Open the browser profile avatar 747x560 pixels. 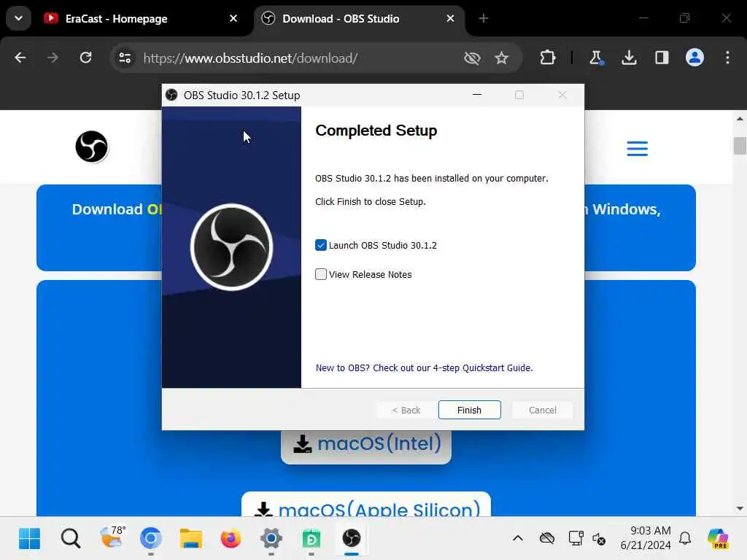point(694,58)
